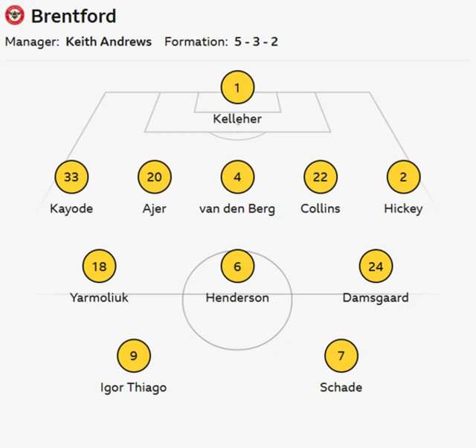
Task: Select goalkeeper Kelleher's number 1 badge
Action: click(237, 88)
